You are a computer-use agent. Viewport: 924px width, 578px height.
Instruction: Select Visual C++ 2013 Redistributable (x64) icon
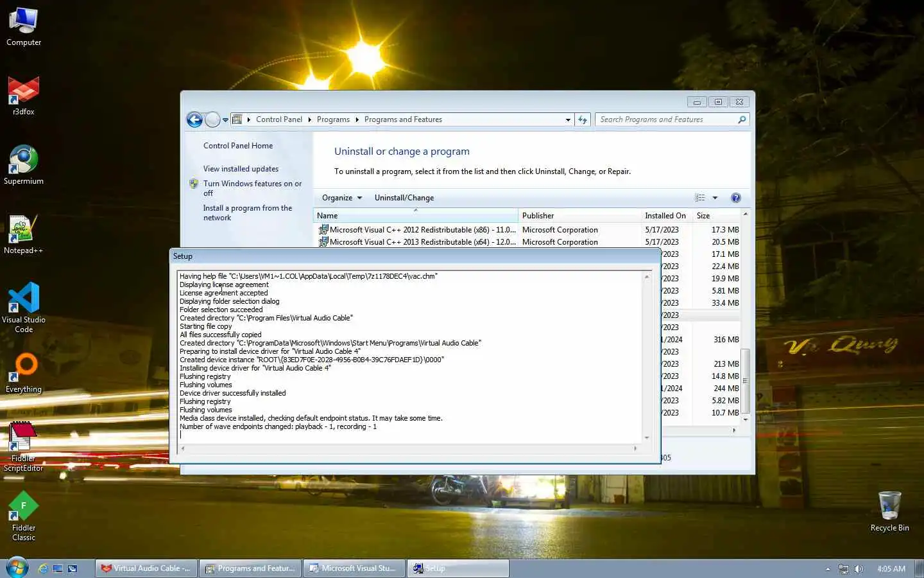tap(323, 241)
